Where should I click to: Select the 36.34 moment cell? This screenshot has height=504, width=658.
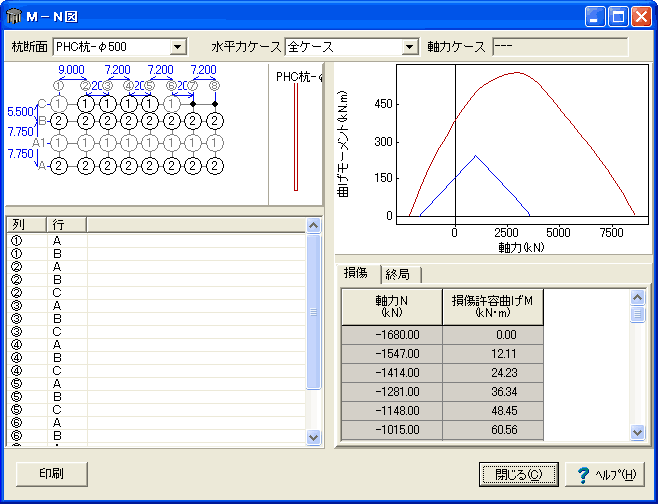pyautogui.click(x=493, y=392)
